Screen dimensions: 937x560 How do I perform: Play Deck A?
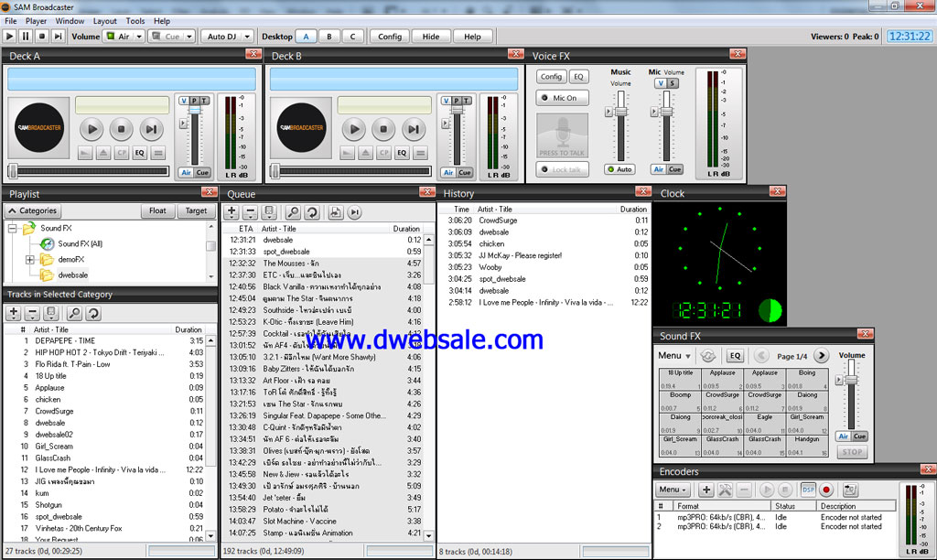coord(92,128)
